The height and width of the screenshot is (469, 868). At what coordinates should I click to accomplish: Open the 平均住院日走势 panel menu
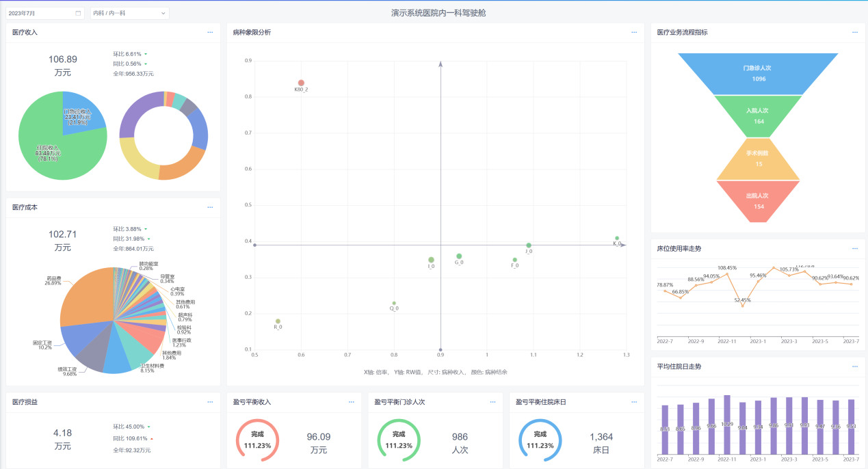tap(854, 366)
